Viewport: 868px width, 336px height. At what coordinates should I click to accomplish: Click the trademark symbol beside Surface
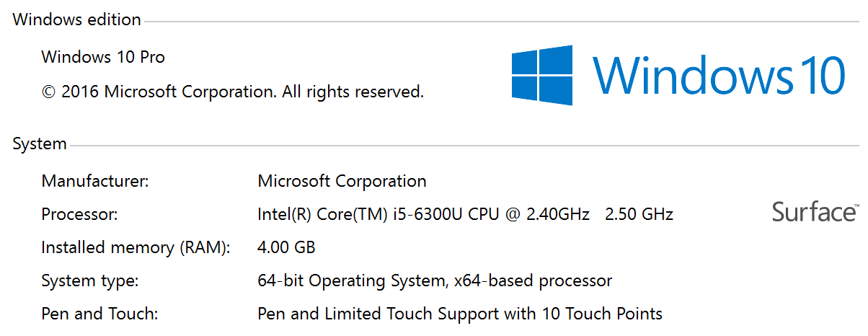pos(856,205)
